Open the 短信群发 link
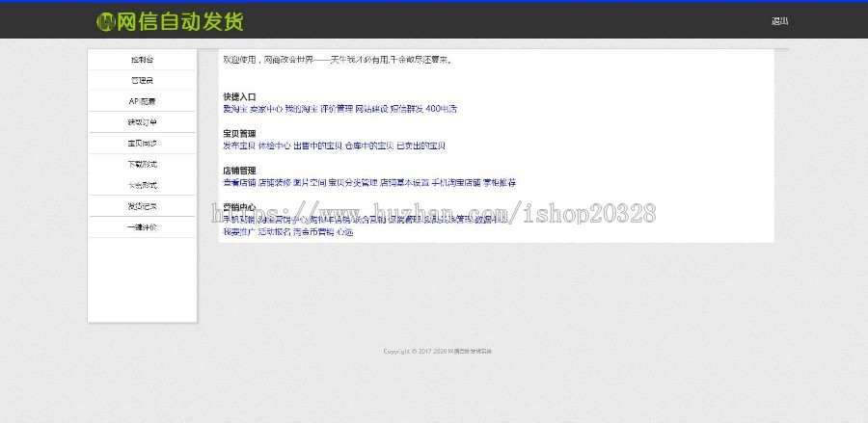The width and height of the screenshot is (868, 423). click(406, 109)
